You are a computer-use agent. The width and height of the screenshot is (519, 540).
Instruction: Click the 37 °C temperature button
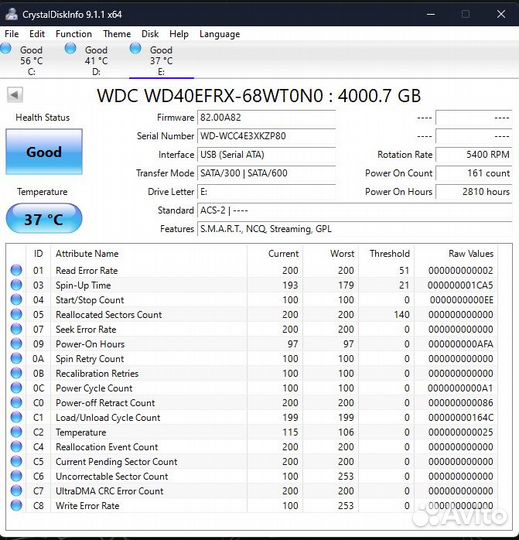(x=44, y=219)
